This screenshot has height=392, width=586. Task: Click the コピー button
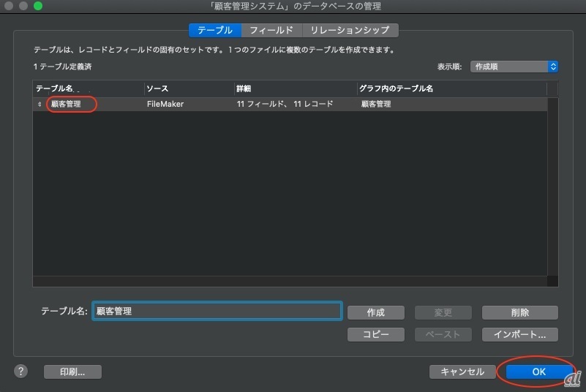[375, 334]
